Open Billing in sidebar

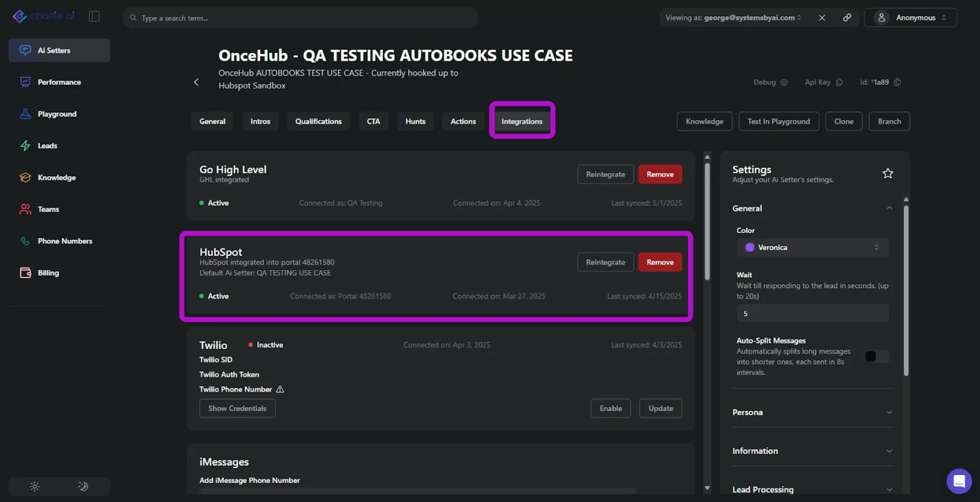tap(59, 273)
